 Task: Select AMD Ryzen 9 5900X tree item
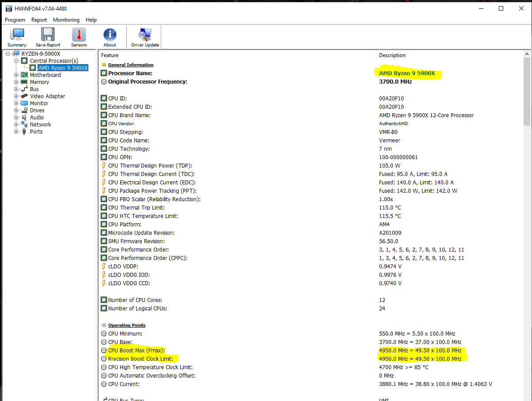tap(63, 68)
